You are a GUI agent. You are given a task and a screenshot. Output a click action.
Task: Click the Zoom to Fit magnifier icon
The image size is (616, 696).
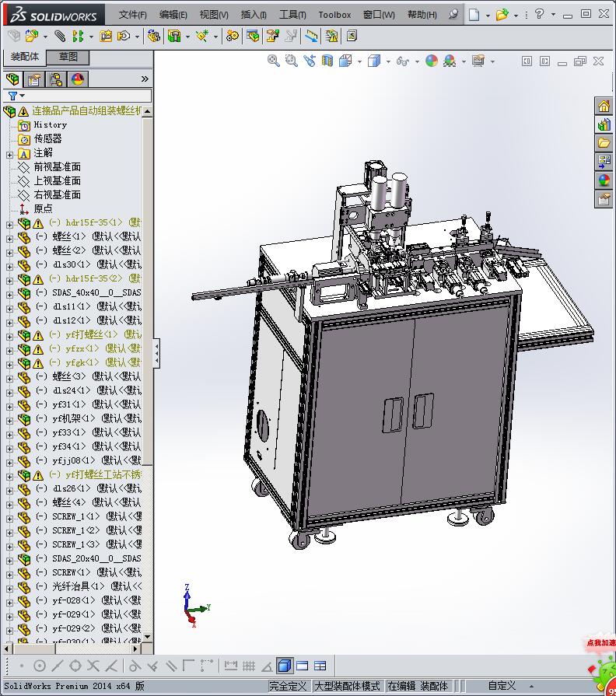[273, 61]
